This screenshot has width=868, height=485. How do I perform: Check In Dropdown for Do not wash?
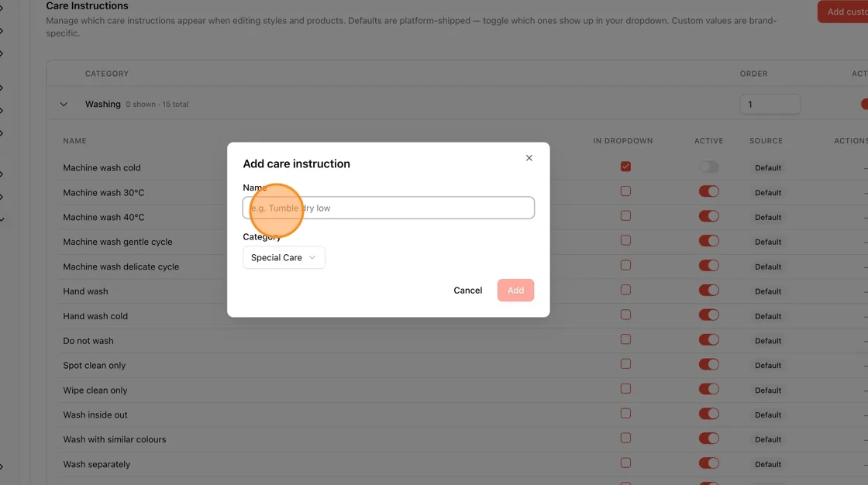click(x=625, y=339)
